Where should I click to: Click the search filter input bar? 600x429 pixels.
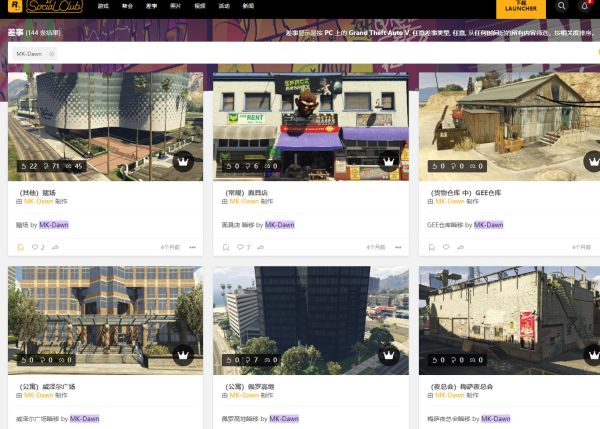[304, 54]
